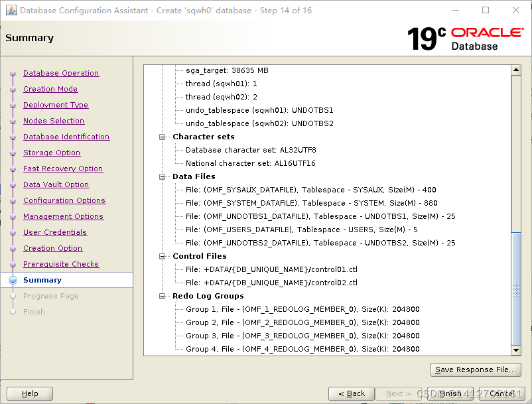Go to Nodes Selection step
The width and height of the screenshot is (532, 404).
pyautogui.click(x=54, y=121)
